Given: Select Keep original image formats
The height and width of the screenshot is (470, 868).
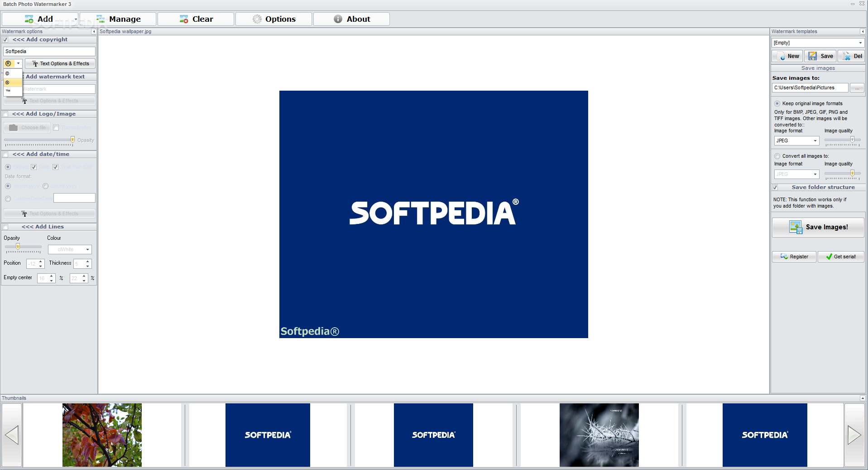Looking at the screenshot, I should pos(777,104).
